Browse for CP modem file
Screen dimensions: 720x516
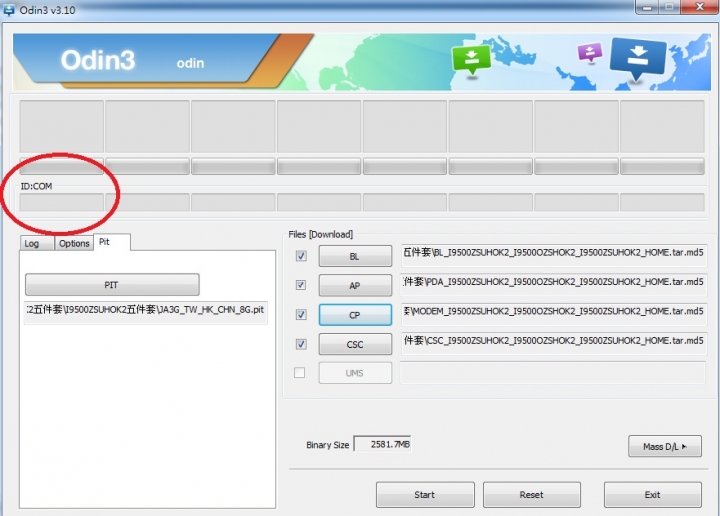point(355,315)
